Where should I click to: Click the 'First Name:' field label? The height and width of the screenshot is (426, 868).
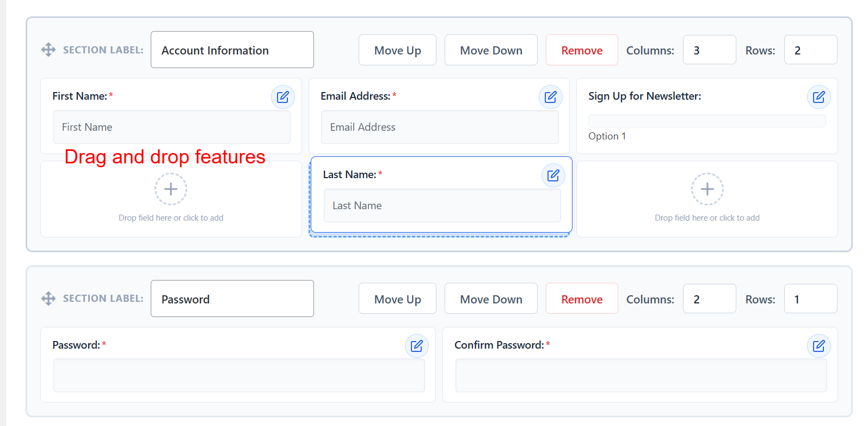click(79, 96)
